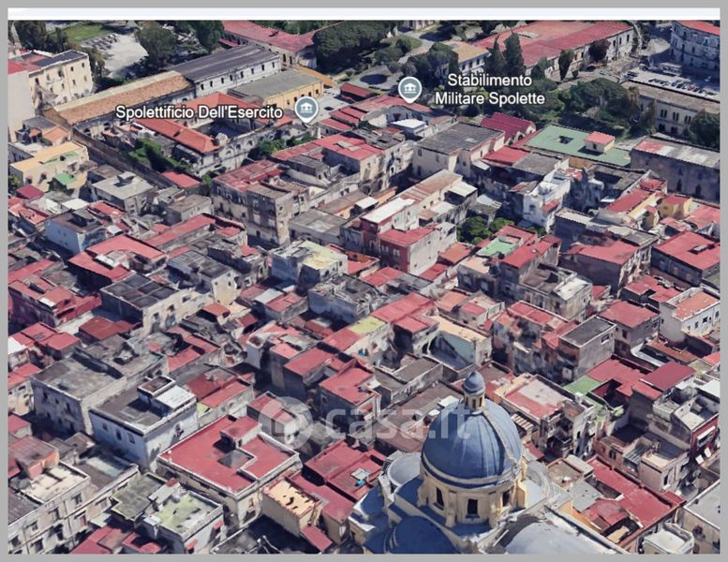728x562 pixels.
Task: Open the Stabilimento Militare Spolette label
Action: (489, 89)
